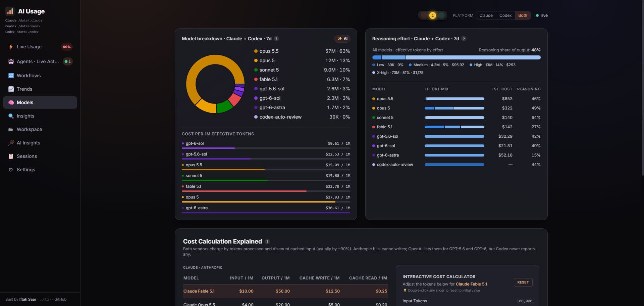
Task: Click the 'High · 13M · 14% · $293' legend
Action: [492, 65]
